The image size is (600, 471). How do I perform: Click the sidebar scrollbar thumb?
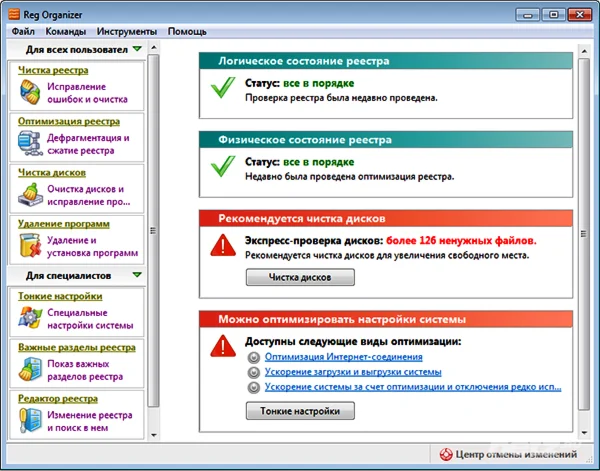(x=153, y=230)
